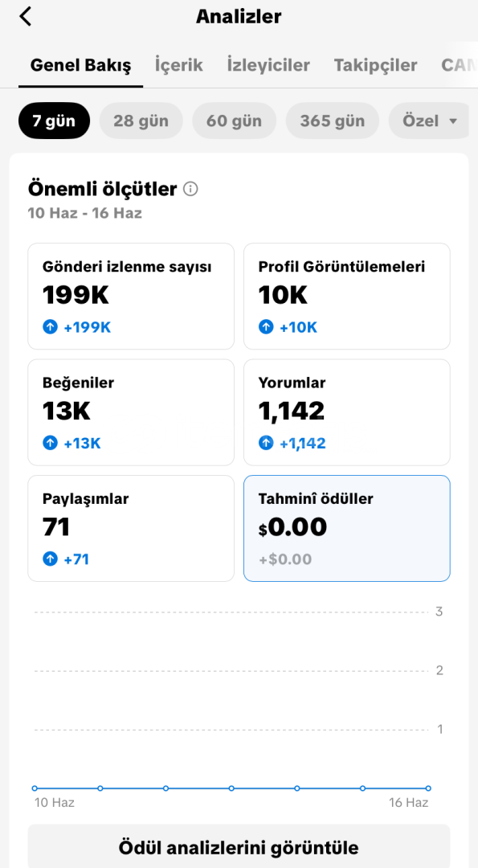Image resolution: width=478 pixels, height=868 pixels.
Task: Tap blue up-arrow icon next to +1,142
Action: [x=266, y=444]
